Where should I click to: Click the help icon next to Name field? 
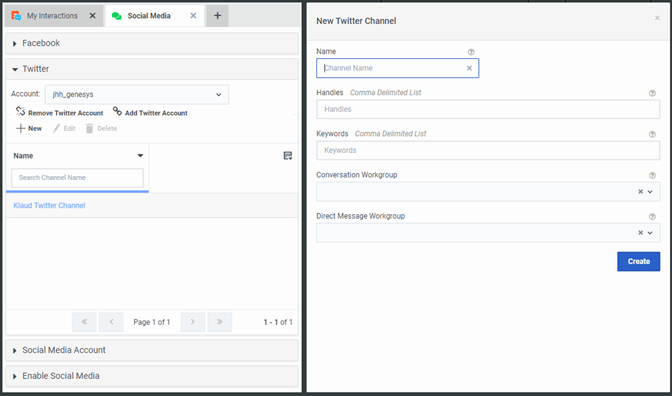471,52
